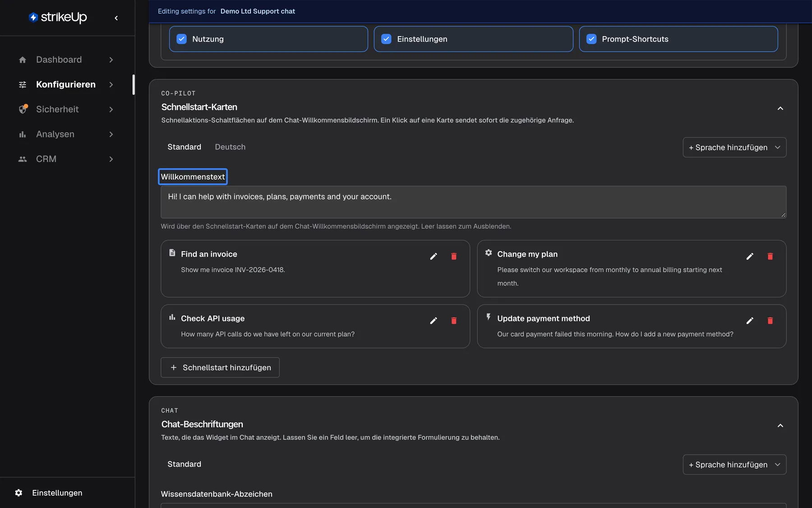Switch to the Deutsch language tab
Image resolution: width=812 pixels, height=508 pixels.
click(x=230, y=147)
